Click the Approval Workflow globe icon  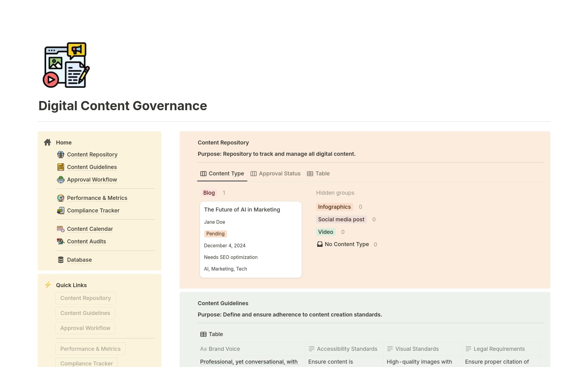61,180
